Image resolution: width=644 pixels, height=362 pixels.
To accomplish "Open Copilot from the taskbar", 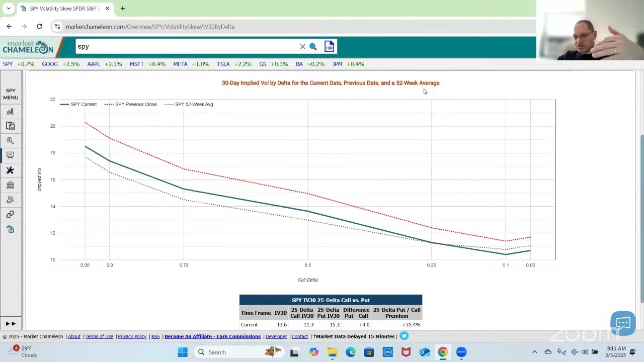I will tap(313, 352).
